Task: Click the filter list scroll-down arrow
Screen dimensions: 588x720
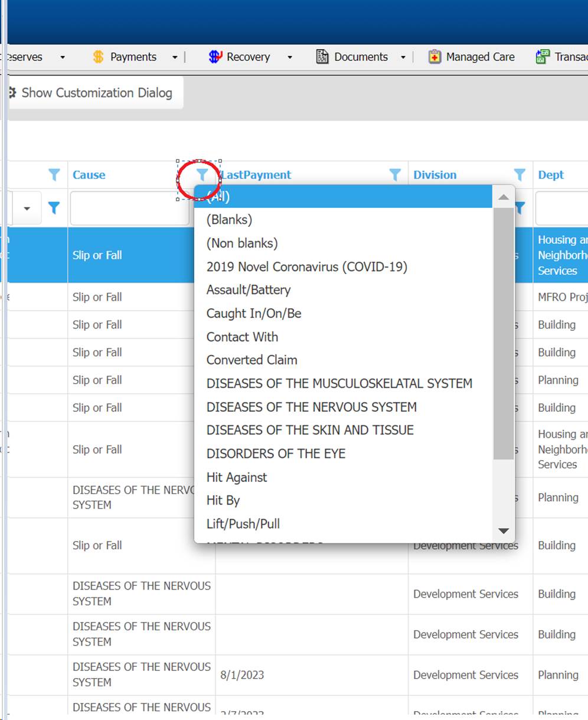Action: 504,531
